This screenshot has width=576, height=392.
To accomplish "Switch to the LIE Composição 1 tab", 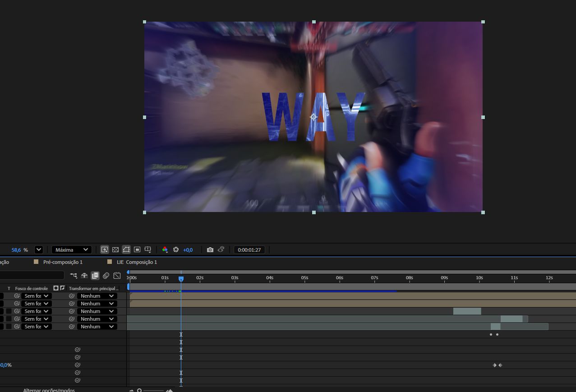I will pos(137,262).
